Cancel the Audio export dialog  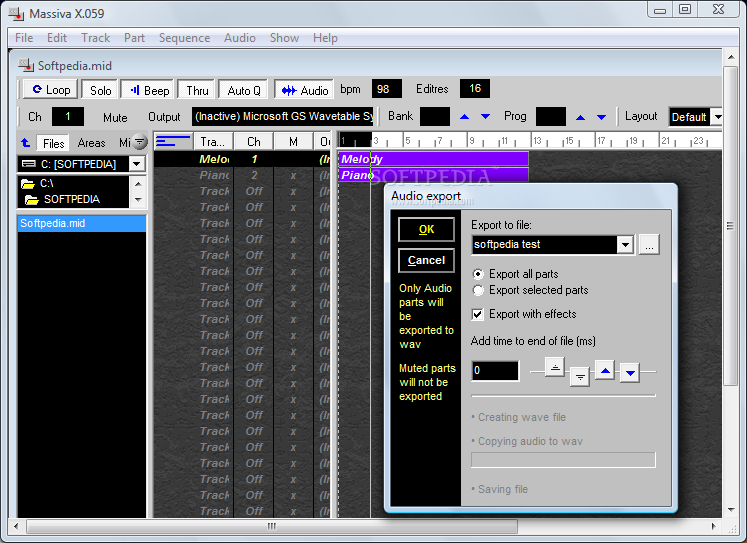[x=426, y=261]
